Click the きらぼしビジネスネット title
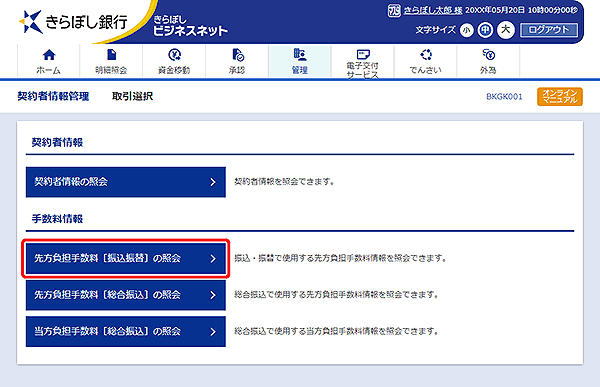Screen dimensions: 600x387 click(190, 26)
